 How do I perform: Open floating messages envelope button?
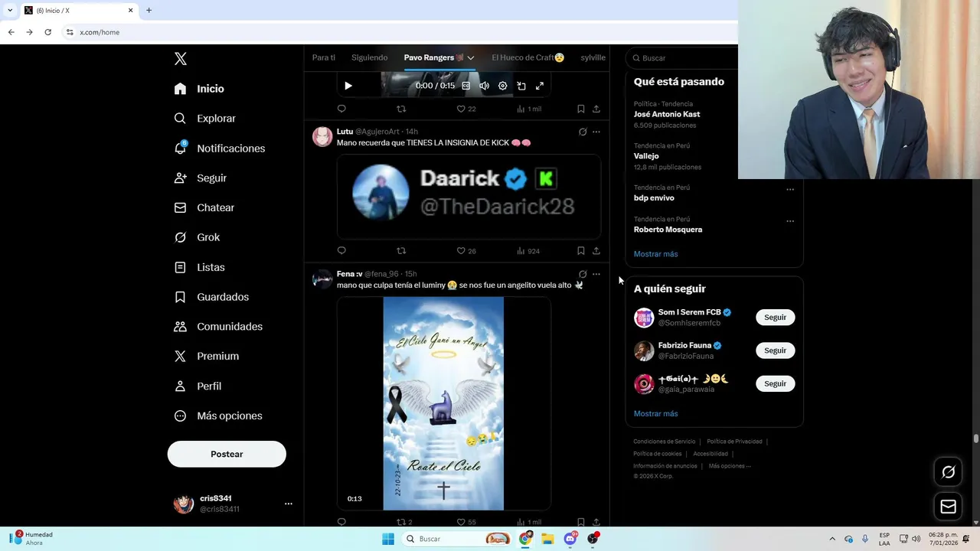[x=948, y=507]
